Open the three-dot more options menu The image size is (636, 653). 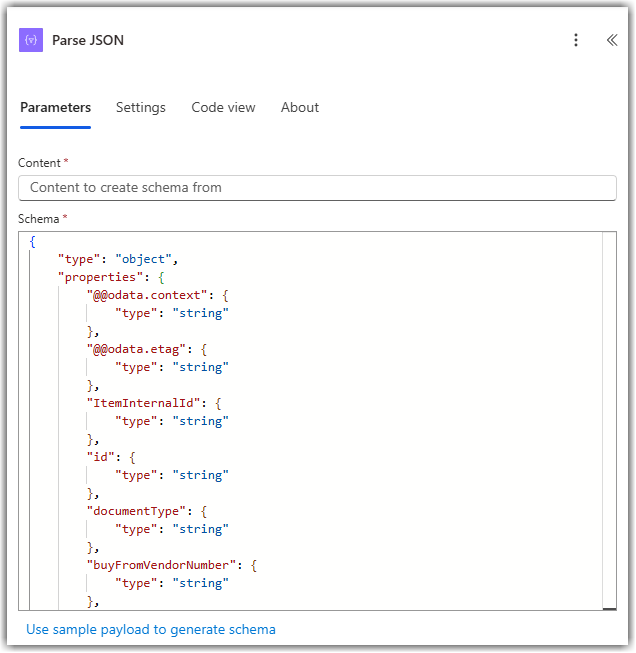click(576, 40)
